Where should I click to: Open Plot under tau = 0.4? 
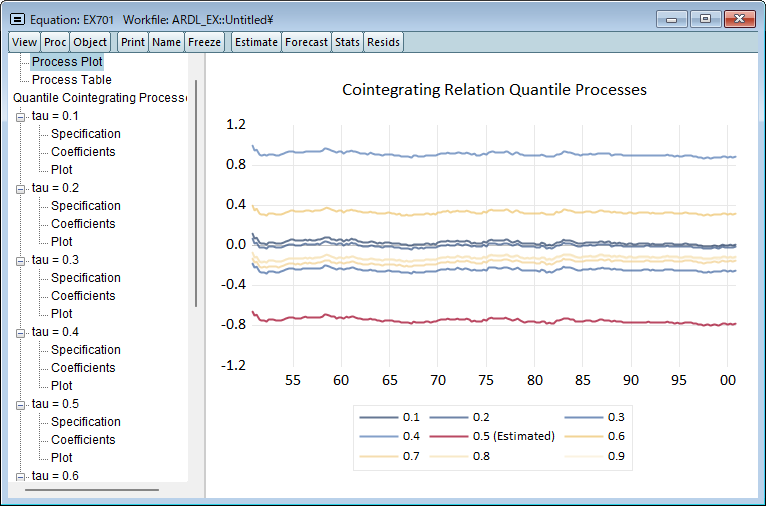pyautogui.click(x=62, y=386)
